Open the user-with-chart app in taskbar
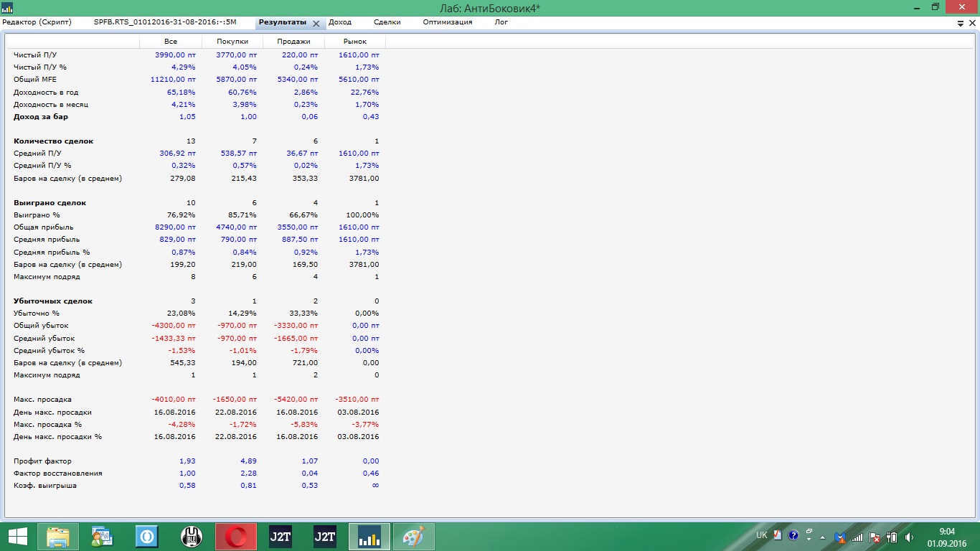980x551 pixels. tap(101, 537)
